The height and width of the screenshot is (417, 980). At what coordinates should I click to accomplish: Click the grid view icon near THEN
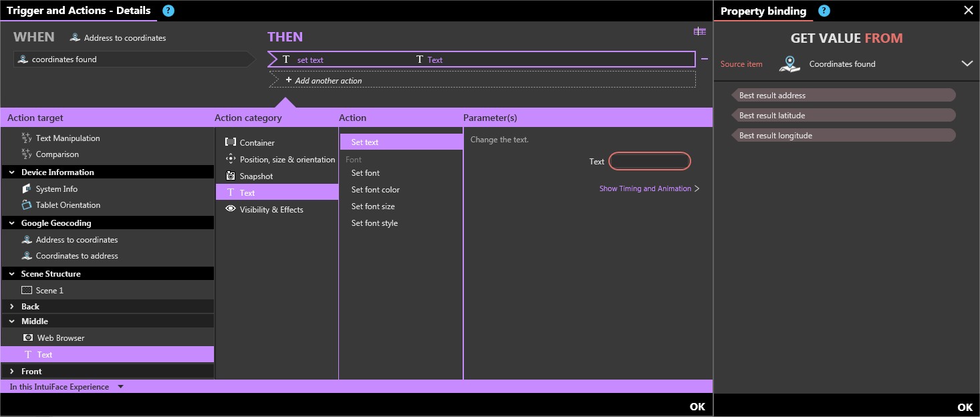[x=699, y=31]
